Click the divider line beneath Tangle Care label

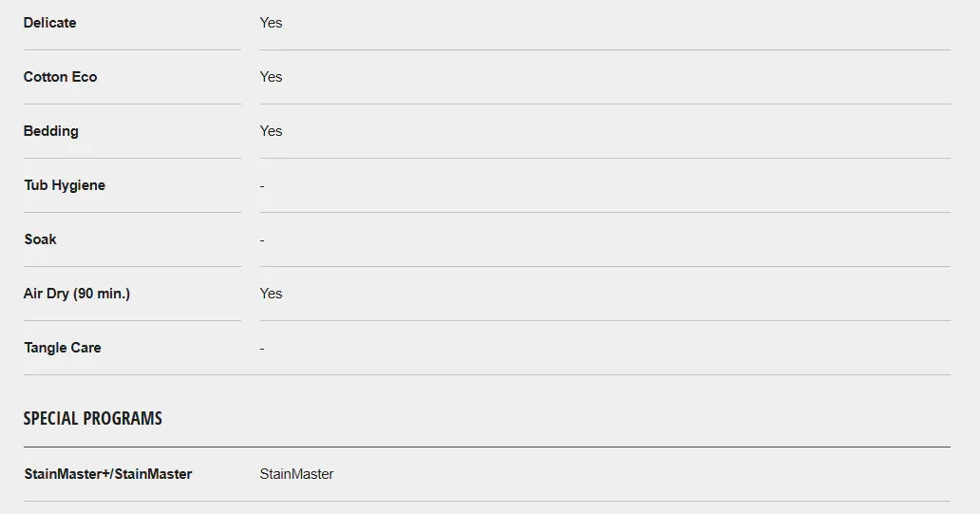pyautogui.click(x=132, y=374)
